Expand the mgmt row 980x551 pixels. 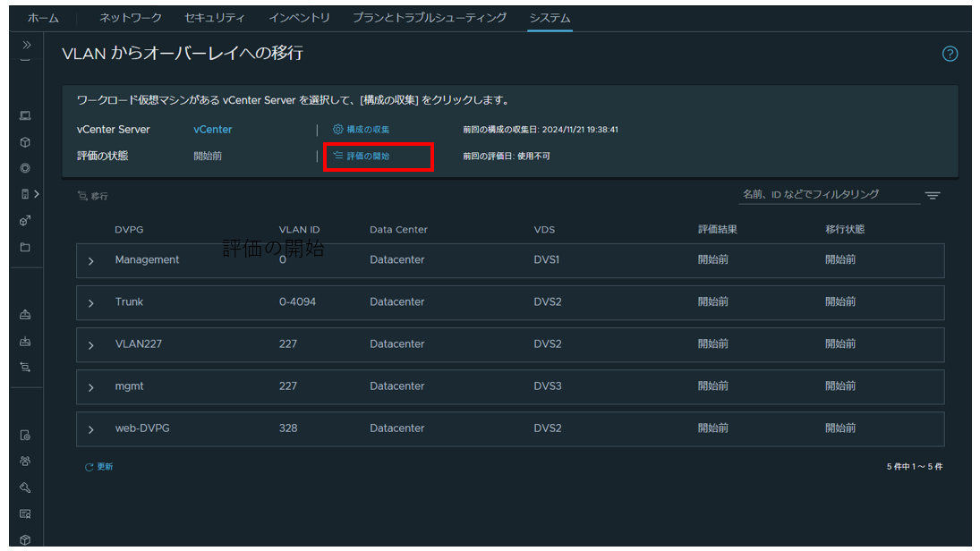[91, 388]
